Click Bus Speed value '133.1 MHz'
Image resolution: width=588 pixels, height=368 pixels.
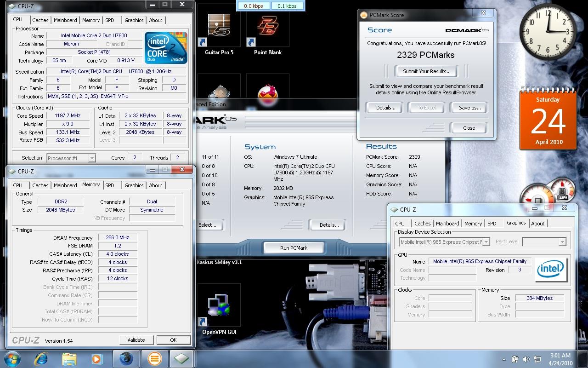pos(68,132)
